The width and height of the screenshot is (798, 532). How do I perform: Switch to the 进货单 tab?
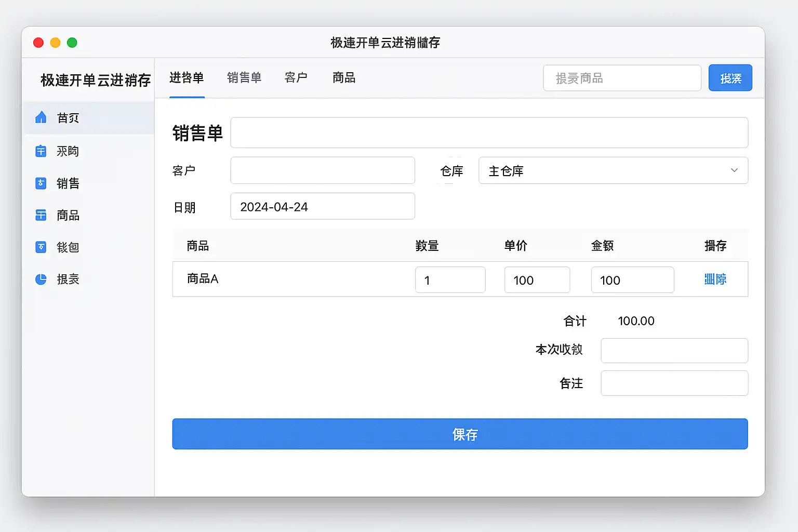(x=187, y=78)
